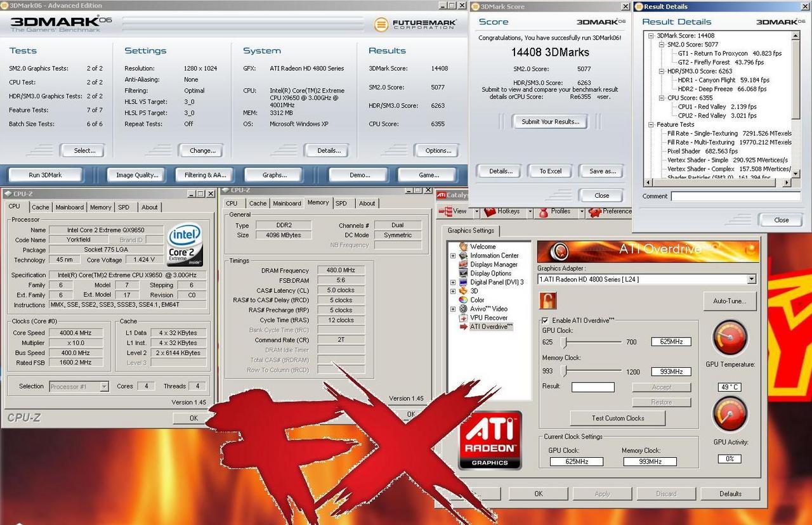Switch to Mainboard tab in the front CPU-Z window

(x=69, y=207)
